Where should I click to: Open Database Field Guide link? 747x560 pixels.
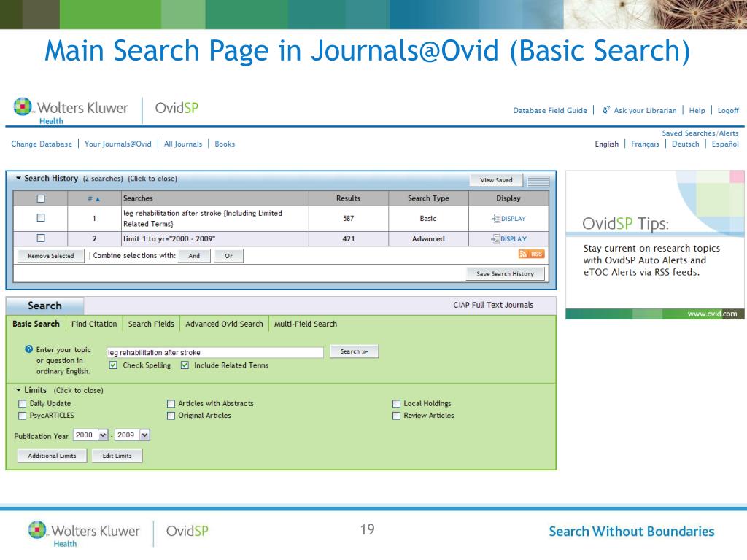(x=550, y=111)
